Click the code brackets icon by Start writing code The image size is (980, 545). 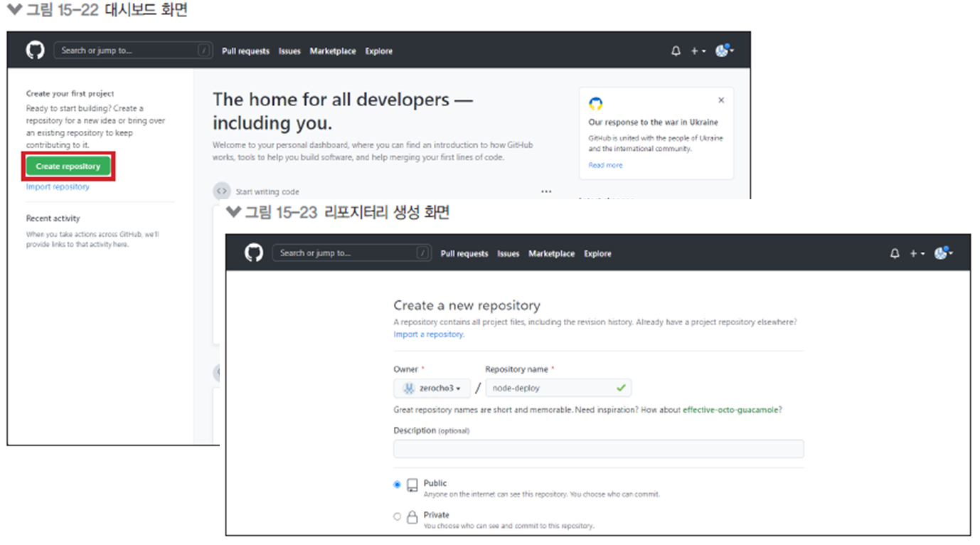click(222, 191)
